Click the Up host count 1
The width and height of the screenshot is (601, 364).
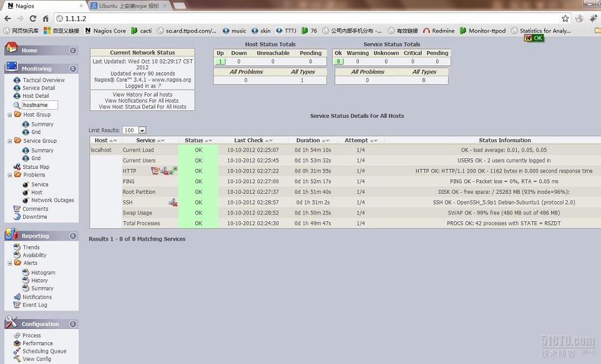pyautogui.click(x=220, y=61)
